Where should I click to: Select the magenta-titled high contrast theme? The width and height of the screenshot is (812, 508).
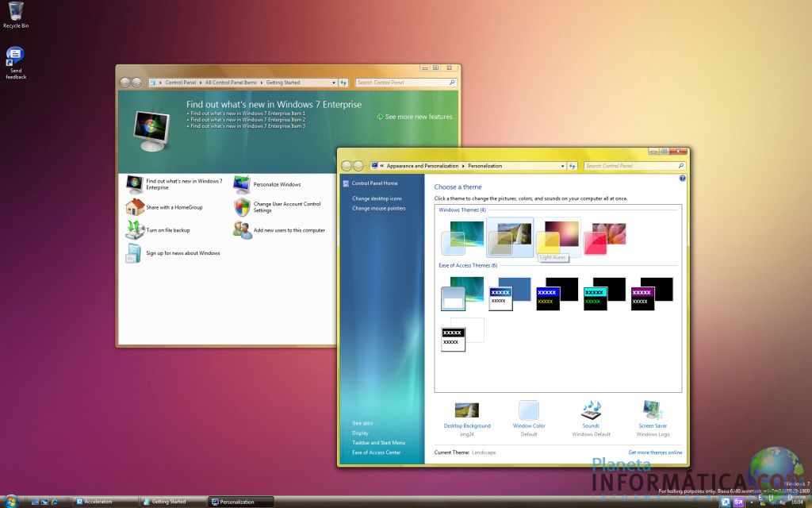click(652, 294)
